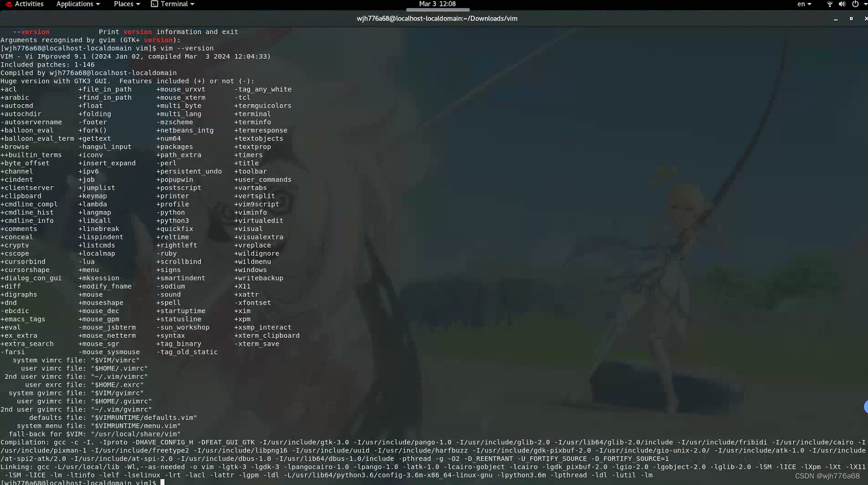Click the '+xterm_clipboard' feature text

click(x=267, y=336)
